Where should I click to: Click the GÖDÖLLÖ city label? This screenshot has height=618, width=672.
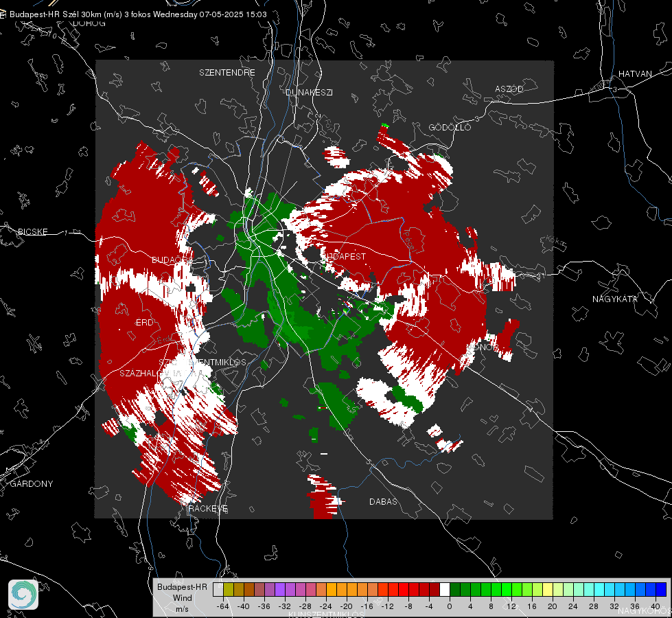click(x=450, y=127)
